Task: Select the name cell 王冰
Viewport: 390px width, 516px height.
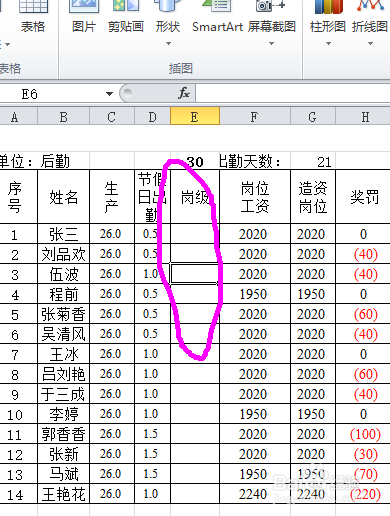Action: pos(63,354)
